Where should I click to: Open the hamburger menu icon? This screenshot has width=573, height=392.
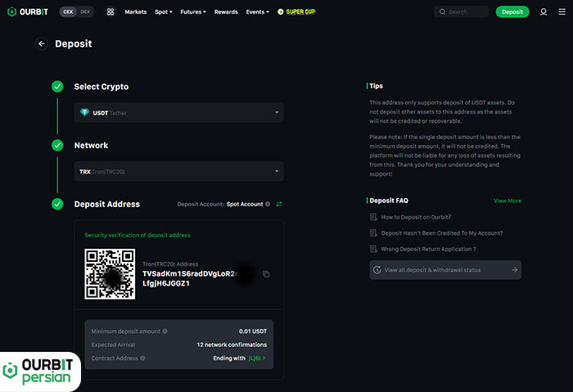562,11
